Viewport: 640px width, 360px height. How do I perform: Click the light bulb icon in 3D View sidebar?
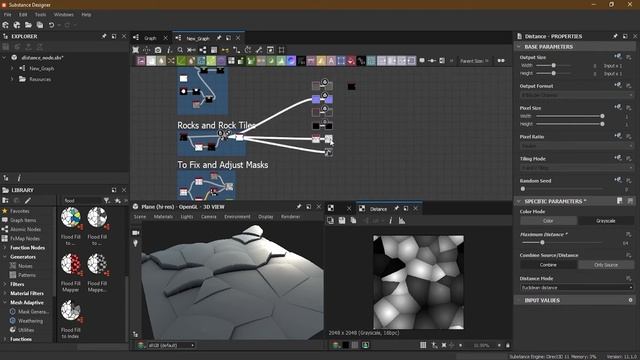tap(136, 243)
